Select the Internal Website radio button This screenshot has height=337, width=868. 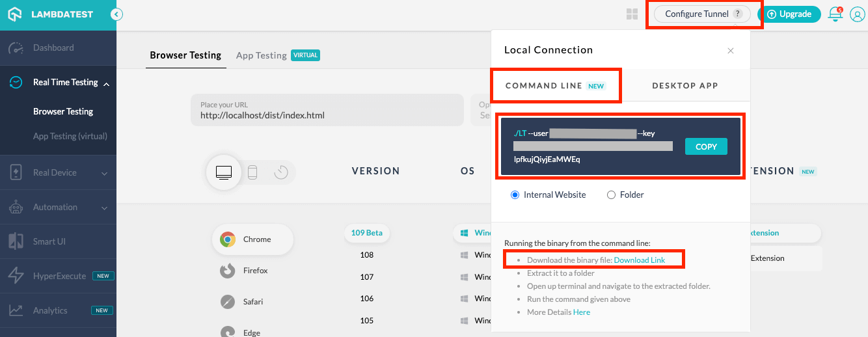pos(515,195)
